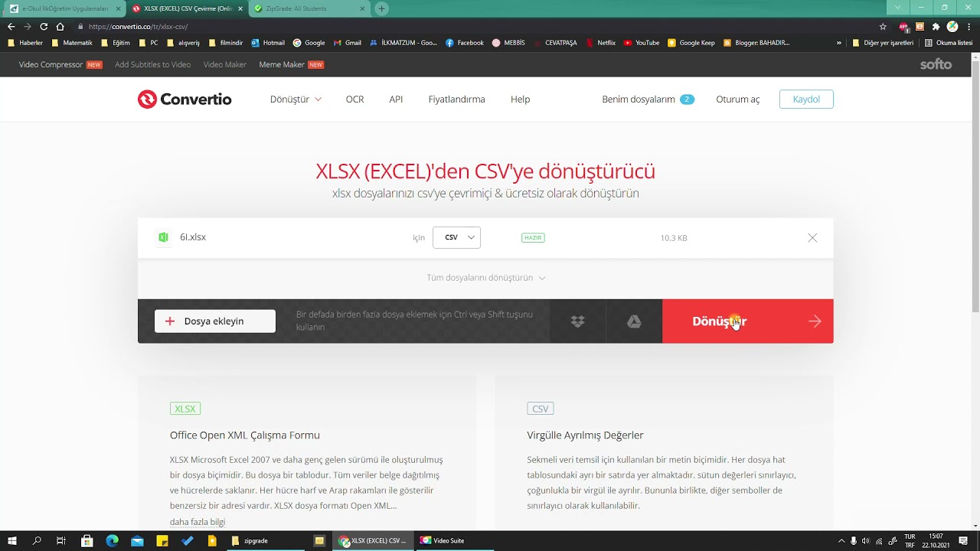The width and height of the screenshot is (980, 551).
Task: Click the 6I.xlsx file icon
Action: [163, 237]
